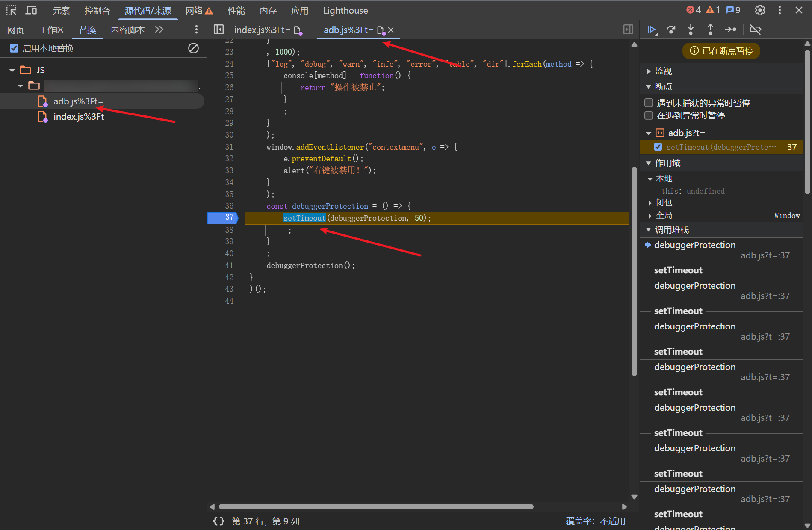Collapse the JS folder tree
Image resolution: width=812 pixels, height=530 pixels.
click(12, 70)
